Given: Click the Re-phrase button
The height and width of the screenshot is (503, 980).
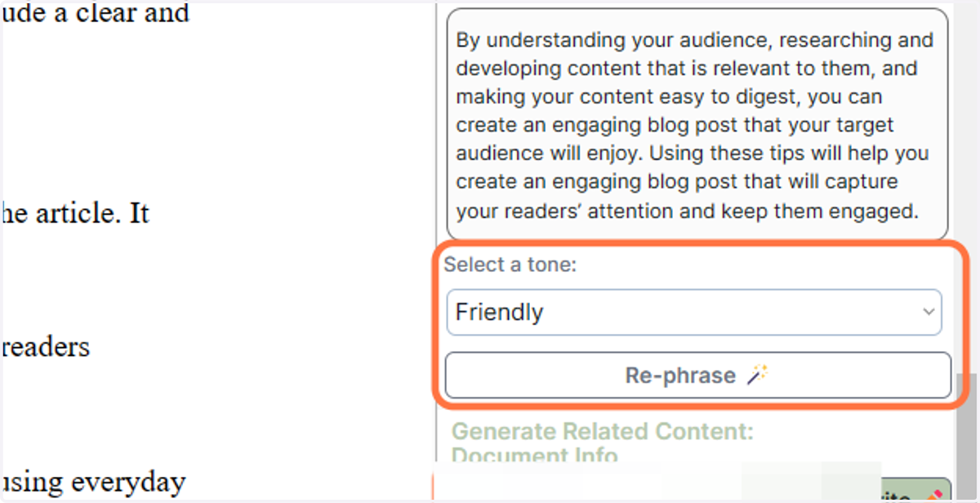Looking at the screenshot, I should pyautogui.click(x=697, y=376).
